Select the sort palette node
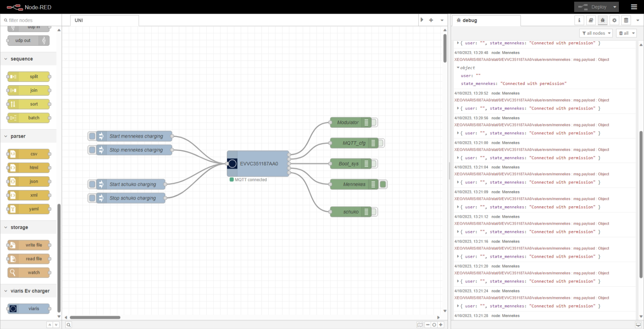This screenshot has height=329, width=644. coord(28,104)
